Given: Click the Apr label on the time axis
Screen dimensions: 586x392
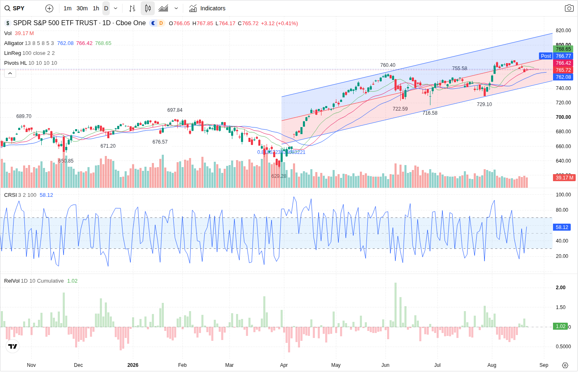Looking at the screenshot, I should tap(284, 365).
